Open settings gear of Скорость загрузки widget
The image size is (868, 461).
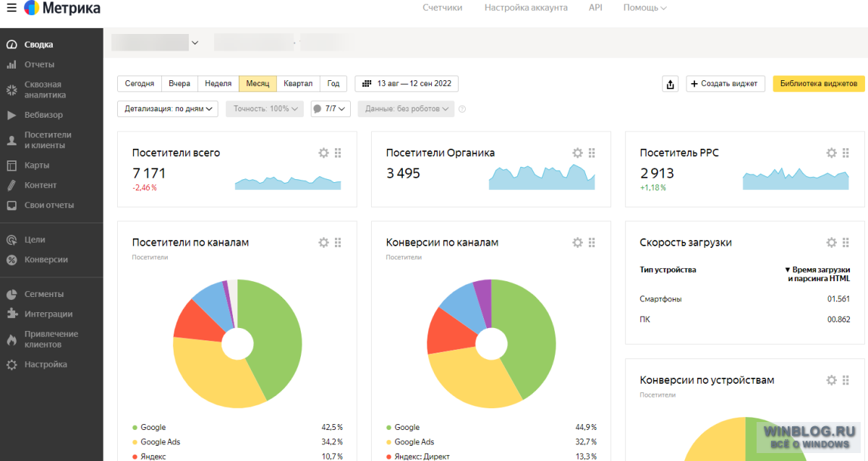[831, 243]
